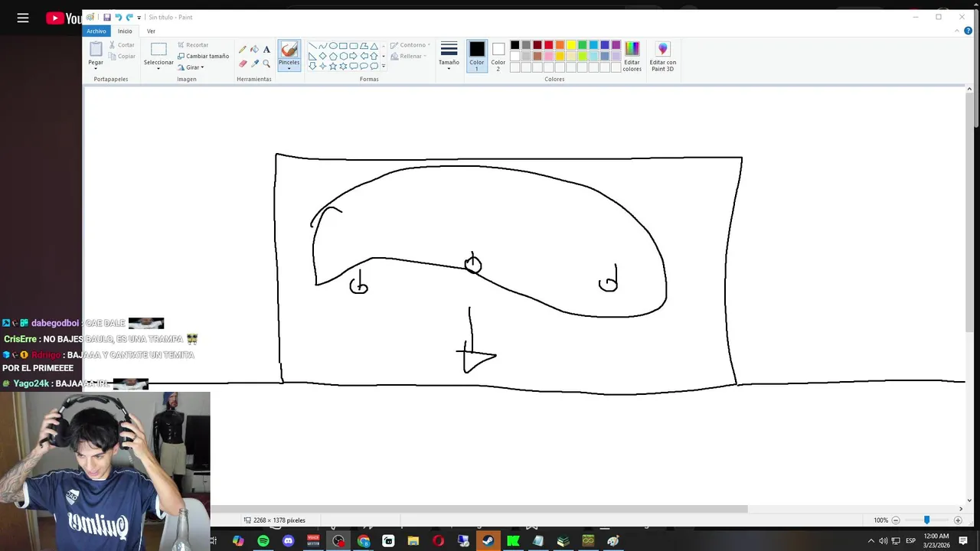
Task: Open YouTube hamburger menu behind Paint
Action: click(23, 18)
